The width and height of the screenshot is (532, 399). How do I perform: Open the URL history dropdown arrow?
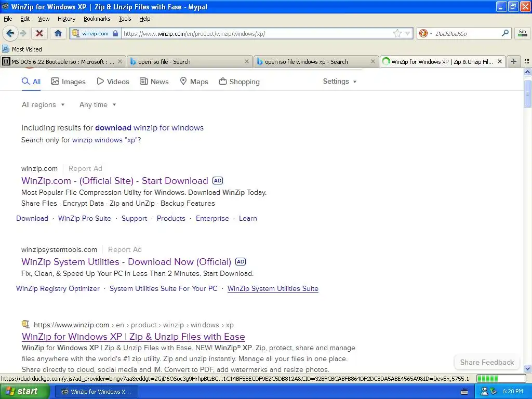pos(408,34)
